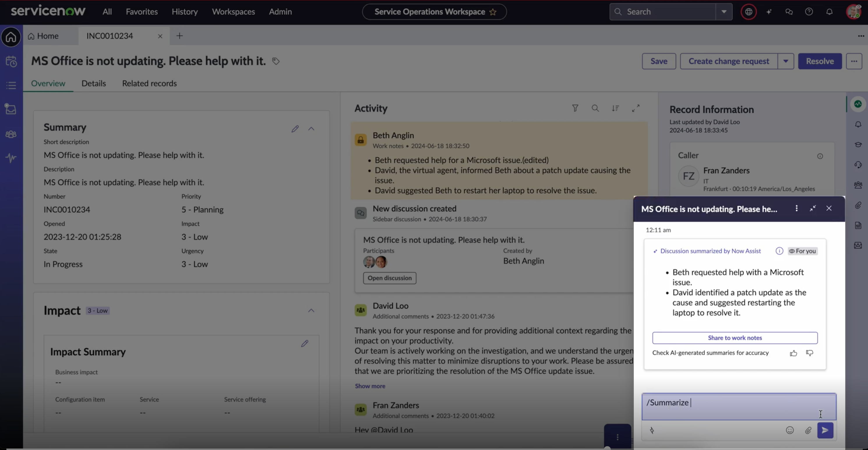This screenshot has width=868, height=450.
Task: Open the search scope dropdown arrow
Action: tap(724, 12)
